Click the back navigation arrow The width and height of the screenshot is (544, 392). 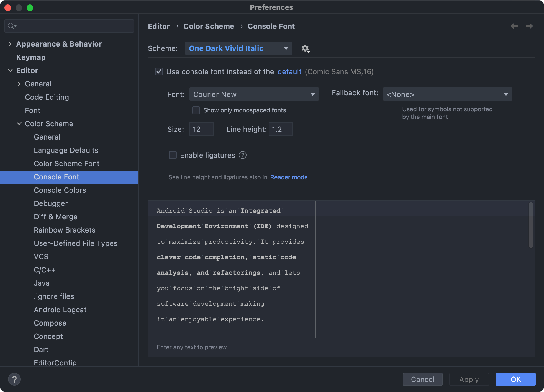[514, 26]
